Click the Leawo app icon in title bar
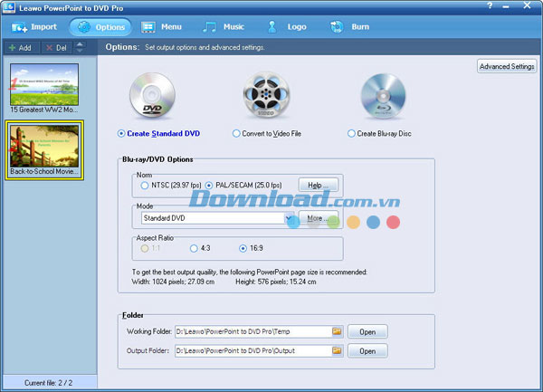Viewport: 543px width, 392px height. point(9,7)
